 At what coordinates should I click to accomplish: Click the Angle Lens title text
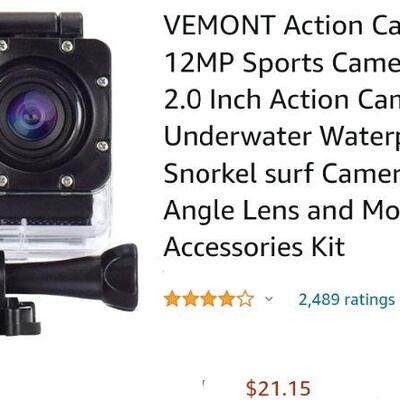282,211
